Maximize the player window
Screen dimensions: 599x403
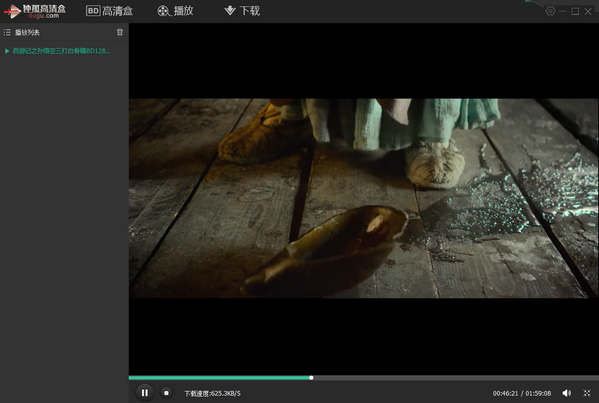575,11
